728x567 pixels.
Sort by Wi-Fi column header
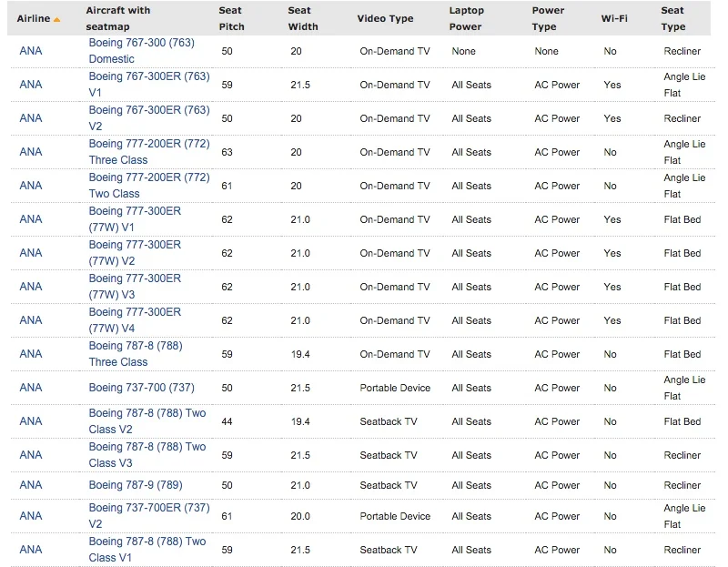pyautogui.click(x=613, y=18)
